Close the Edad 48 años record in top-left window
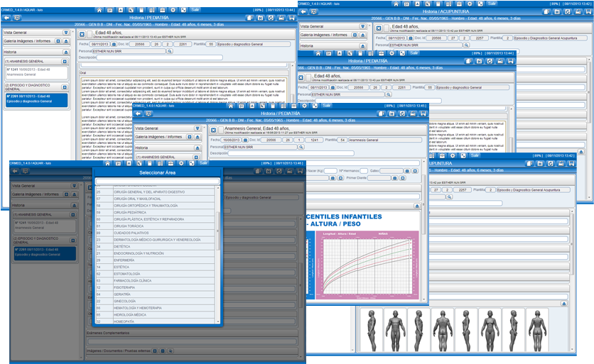The height and width of the screenshot is (364, 594). pos(82,35)
